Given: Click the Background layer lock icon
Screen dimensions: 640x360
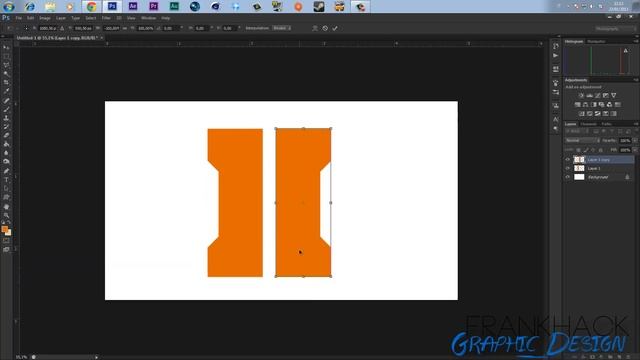Looking at the screenshot, I should (x=627, y=177).
